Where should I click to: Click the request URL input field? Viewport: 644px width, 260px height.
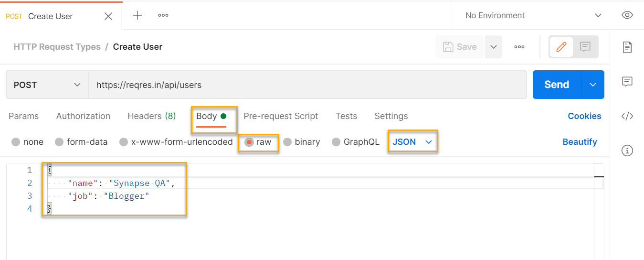coord(307,85)
